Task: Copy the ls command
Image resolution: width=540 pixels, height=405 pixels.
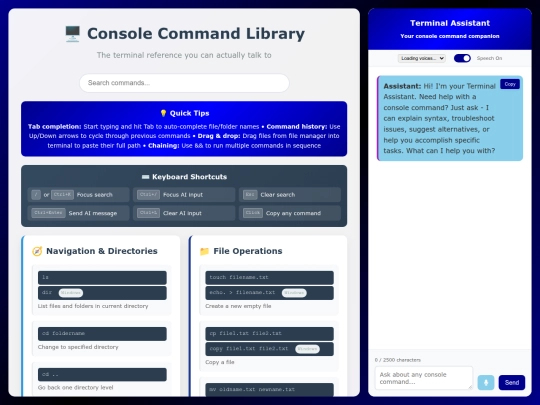Action: (102, 278)
